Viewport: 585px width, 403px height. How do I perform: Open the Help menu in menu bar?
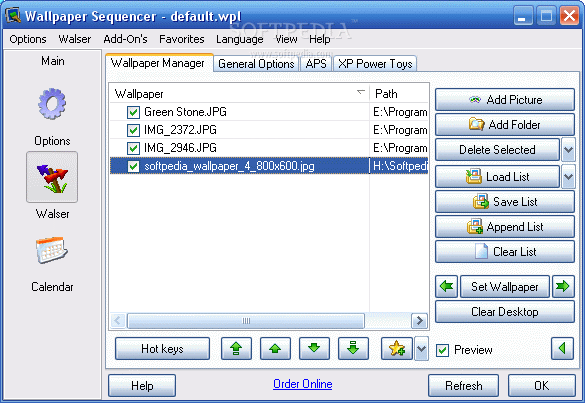coord(320,39)
